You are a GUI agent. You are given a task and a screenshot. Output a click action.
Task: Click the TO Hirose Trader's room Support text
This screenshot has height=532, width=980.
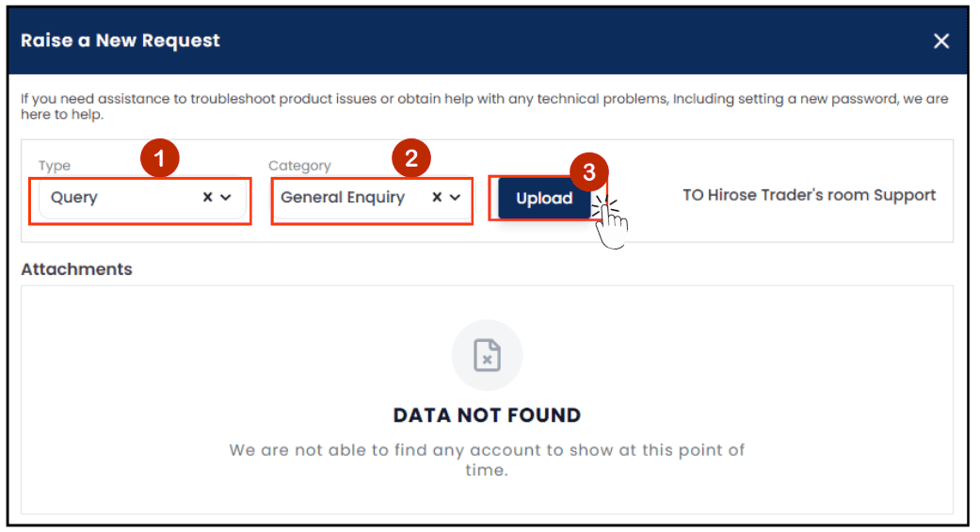point(809,195)
